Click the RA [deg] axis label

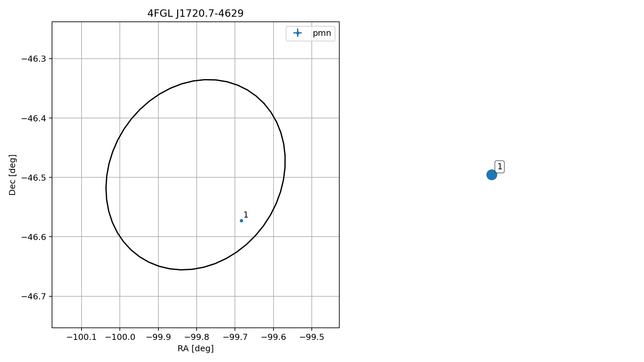pos(196,349)
